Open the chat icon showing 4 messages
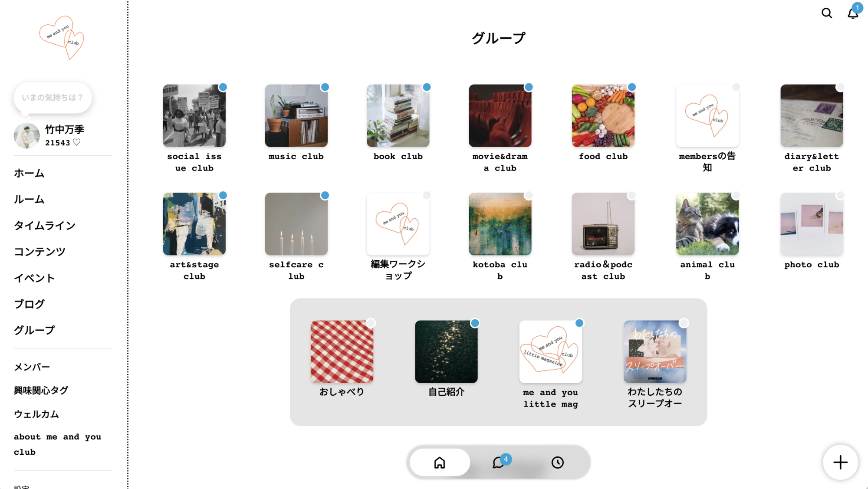The width and height of the screenshot is (868, 489). pyautogui.click(x=498, y=463)
